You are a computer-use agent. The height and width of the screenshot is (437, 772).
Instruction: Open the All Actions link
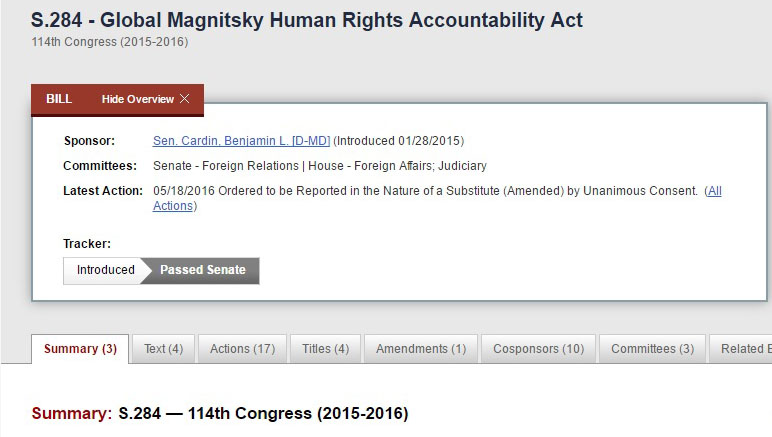[714, 191]
